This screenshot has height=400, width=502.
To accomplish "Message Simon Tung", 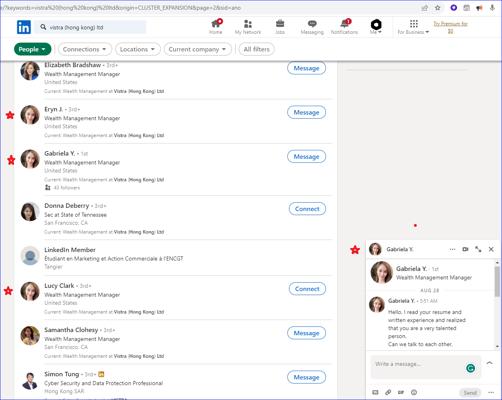I will 306,377.
